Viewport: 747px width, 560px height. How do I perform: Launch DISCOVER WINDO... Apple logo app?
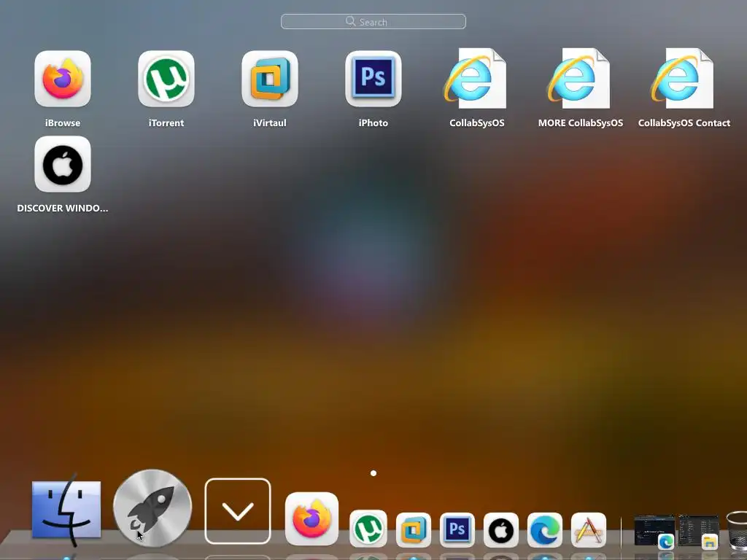tap(63, 164)
